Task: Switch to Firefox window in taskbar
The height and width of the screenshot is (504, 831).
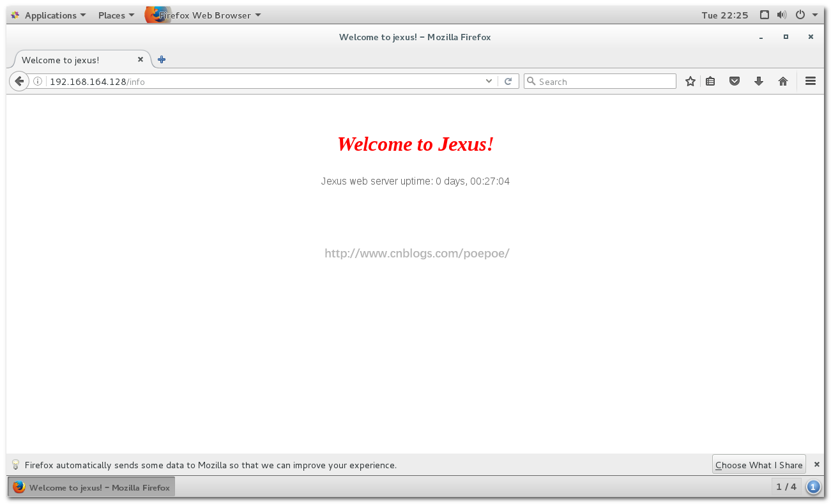Action: 91,487
